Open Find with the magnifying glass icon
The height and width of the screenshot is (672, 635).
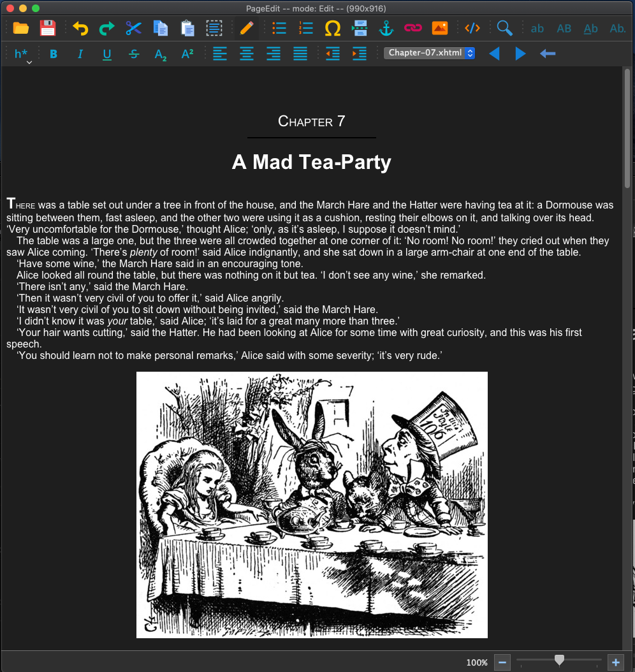504,28
